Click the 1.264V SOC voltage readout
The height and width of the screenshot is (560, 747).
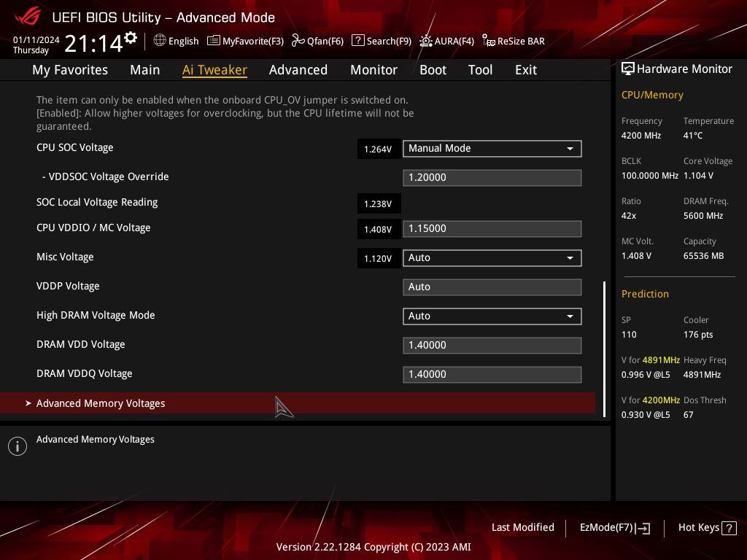pos(379,149)
